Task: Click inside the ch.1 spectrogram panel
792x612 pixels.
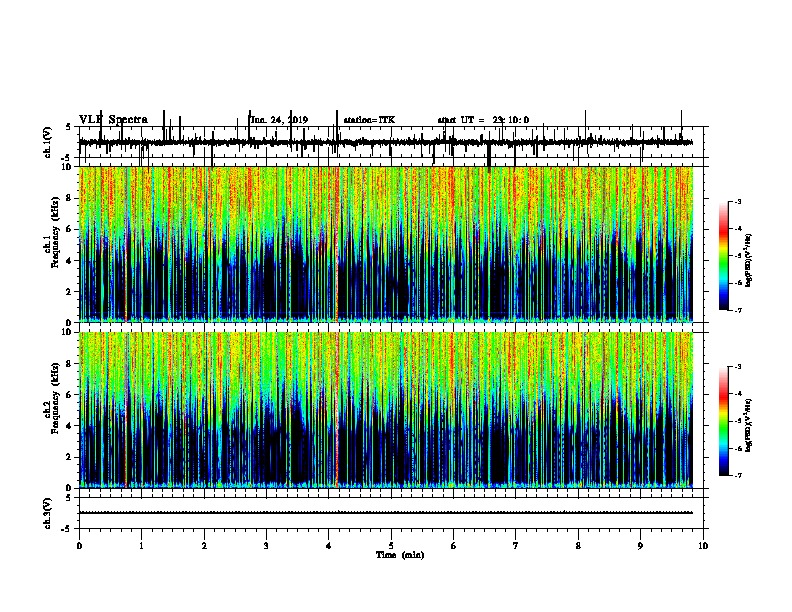Action: (x=385, y=244)
